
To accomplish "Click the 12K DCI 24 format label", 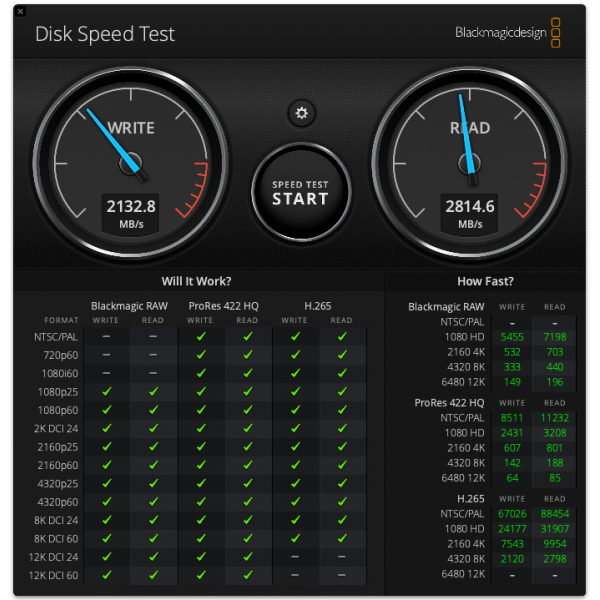I will pos(53,557).
